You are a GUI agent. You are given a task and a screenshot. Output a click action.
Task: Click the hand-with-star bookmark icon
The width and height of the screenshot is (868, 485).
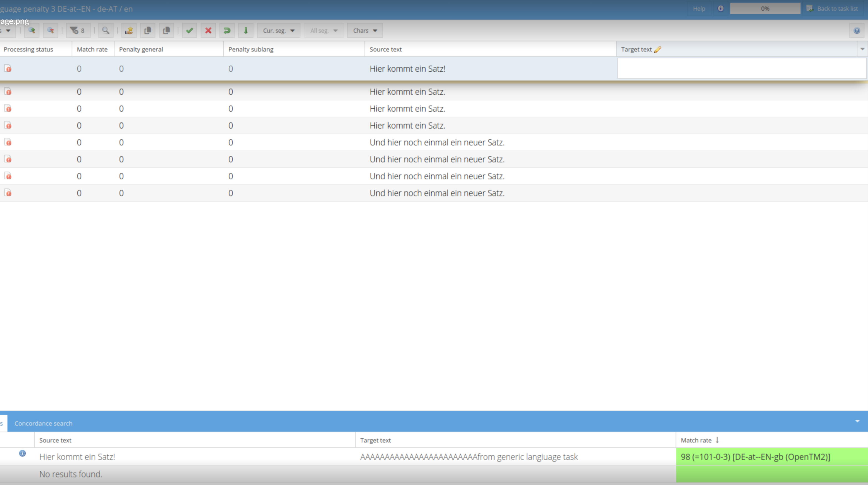pyautogui.click(x=129, y=31)
